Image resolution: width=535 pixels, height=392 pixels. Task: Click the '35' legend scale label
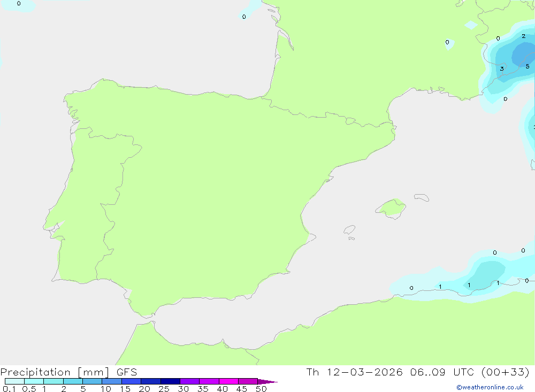pyautogui.click(x=203, y=389)
